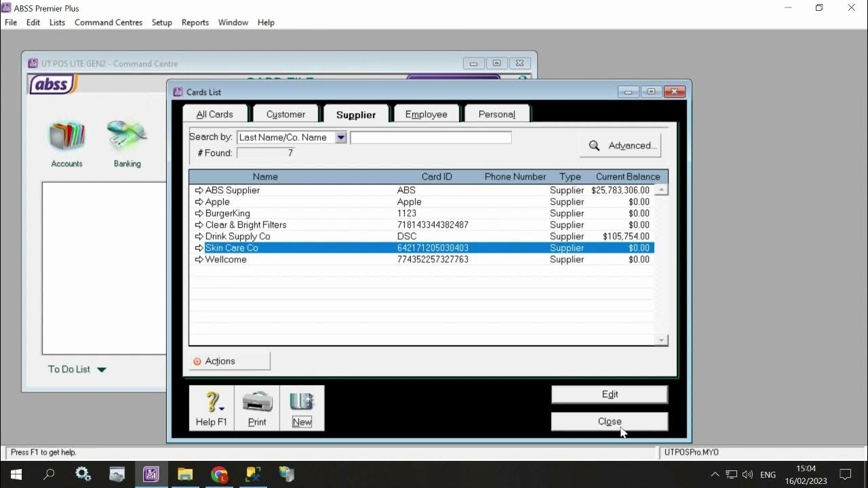Click the Current Balance column header
Screen dimensions: 868x488
tap(628, 177)
